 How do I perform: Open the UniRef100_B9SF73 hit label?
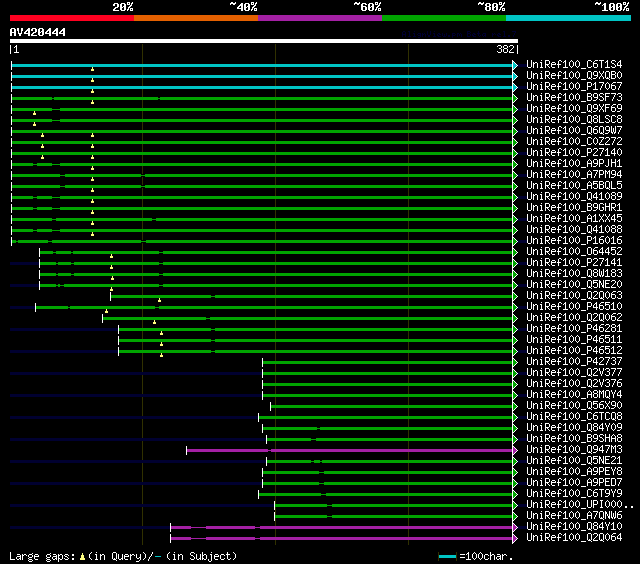click(574, 98)
